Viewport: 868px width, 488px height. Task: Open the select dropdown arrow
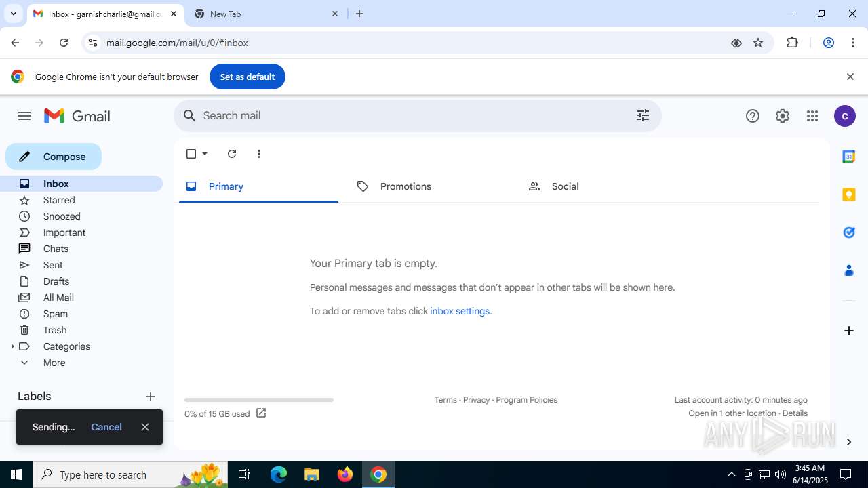pos(205,154)
